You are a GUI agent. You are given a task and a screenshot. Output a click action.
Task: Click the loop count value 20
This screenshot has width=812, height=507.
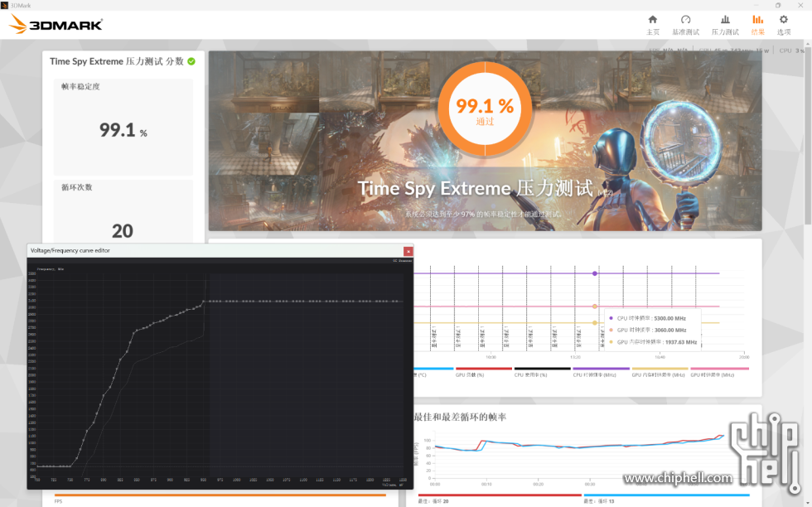click(x=123, y=231)
